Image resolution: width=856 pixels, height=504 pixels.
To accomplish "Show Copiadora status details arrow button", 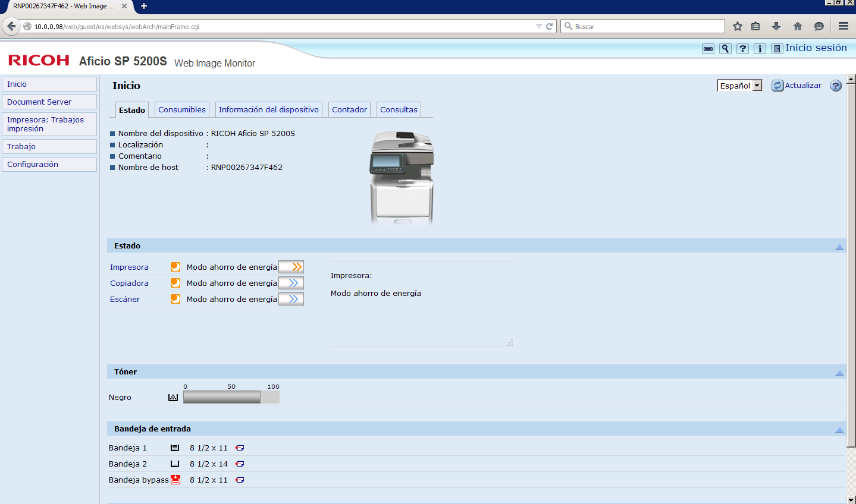I will tap(291, 283).
